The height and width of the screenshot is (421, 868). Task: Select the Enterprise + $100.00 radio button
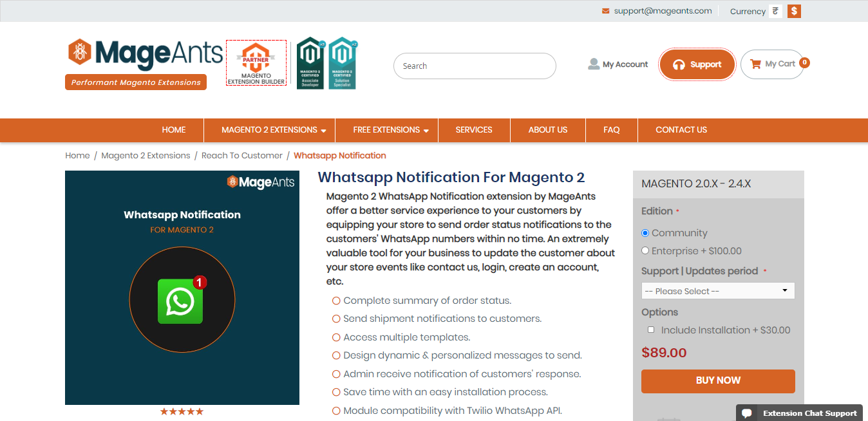coord(645,250)
